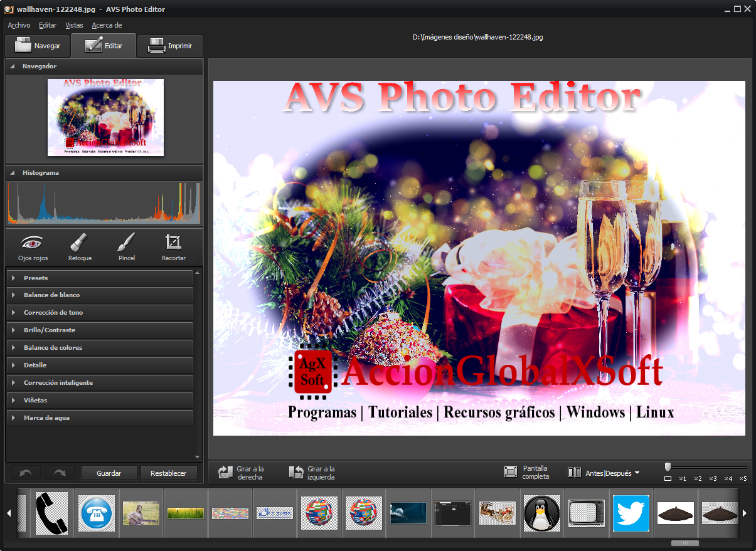
Task: Switch to the Navegar tab
Action: 38,45
